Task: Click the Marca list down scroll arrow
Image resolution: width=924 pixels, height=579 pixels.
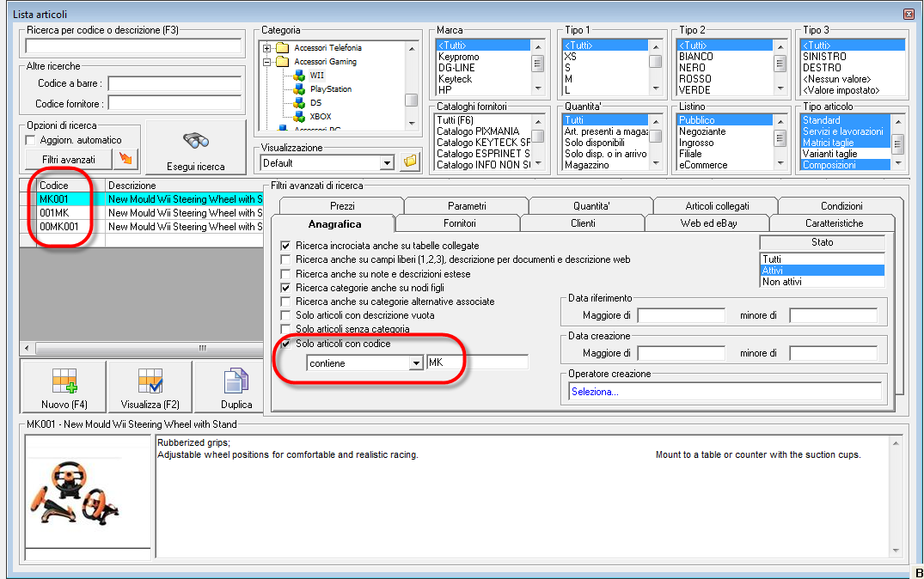Action: point(538,88)
